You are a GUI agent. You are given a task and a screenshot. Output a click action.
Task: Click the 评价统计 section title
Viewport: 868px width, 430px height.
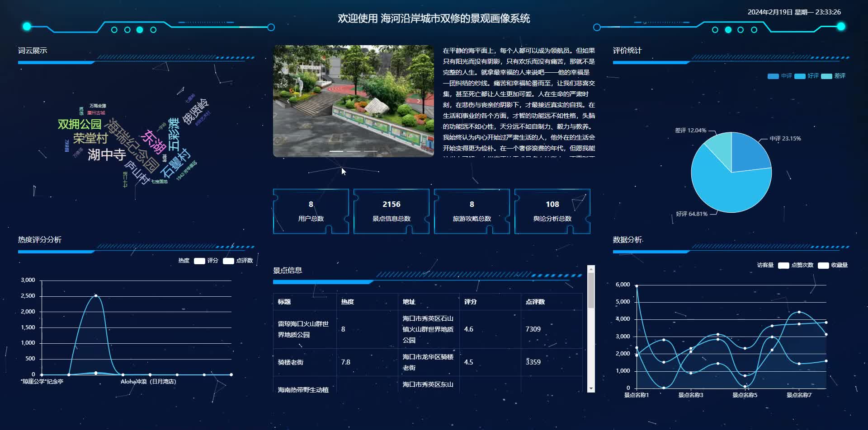(x=627, y=51)
